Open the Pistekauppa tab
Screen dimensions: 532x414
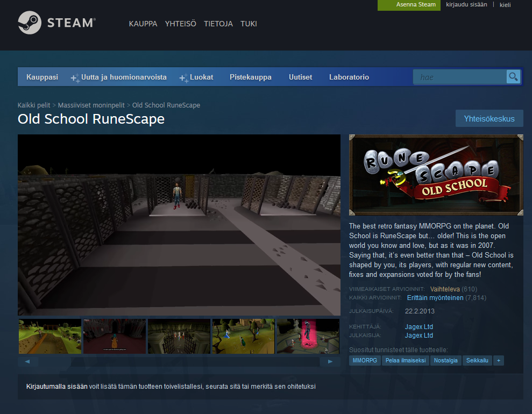pyautogui.click(x=250, y=77)
